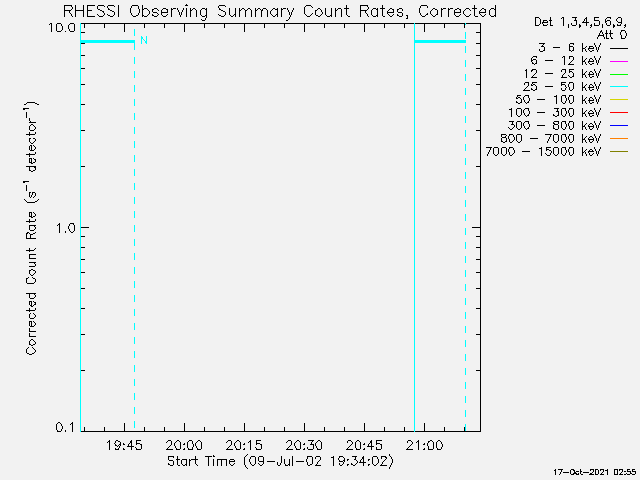Click the magenta line swatch for 6 - 12 keV
Viewport: 640px width, 480px height.
pos(619,62)
